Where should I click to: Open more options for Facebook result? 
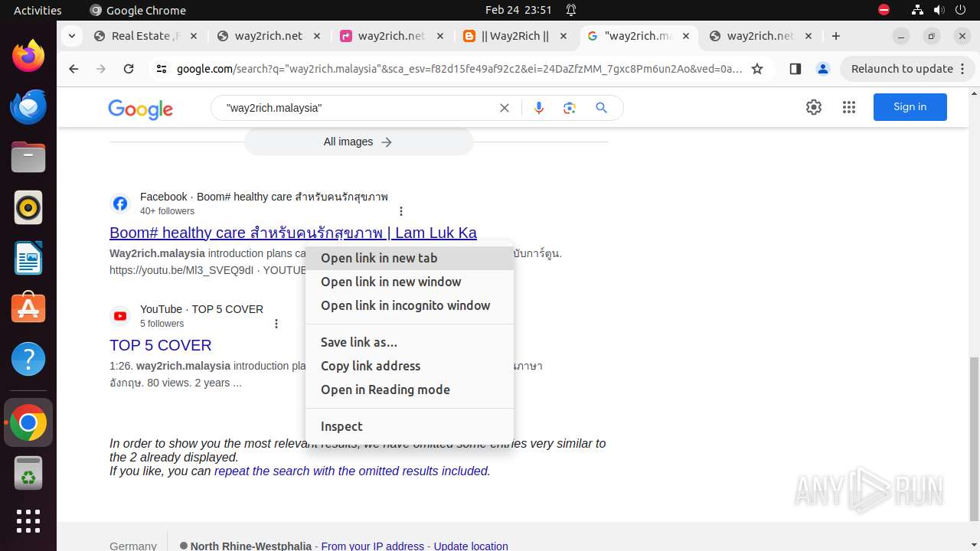point(401,211)
